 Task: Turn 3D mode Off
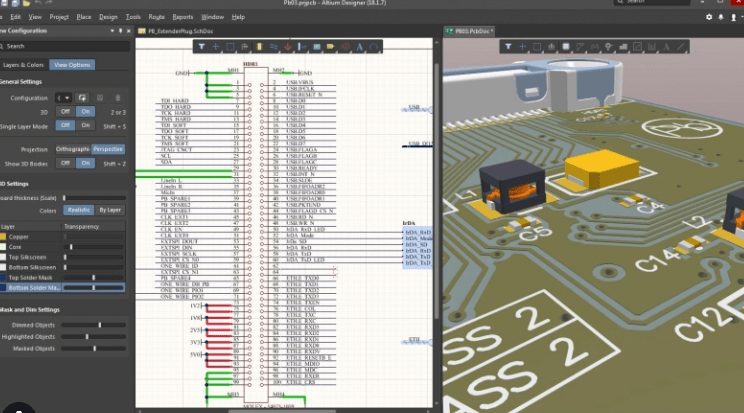65,111
